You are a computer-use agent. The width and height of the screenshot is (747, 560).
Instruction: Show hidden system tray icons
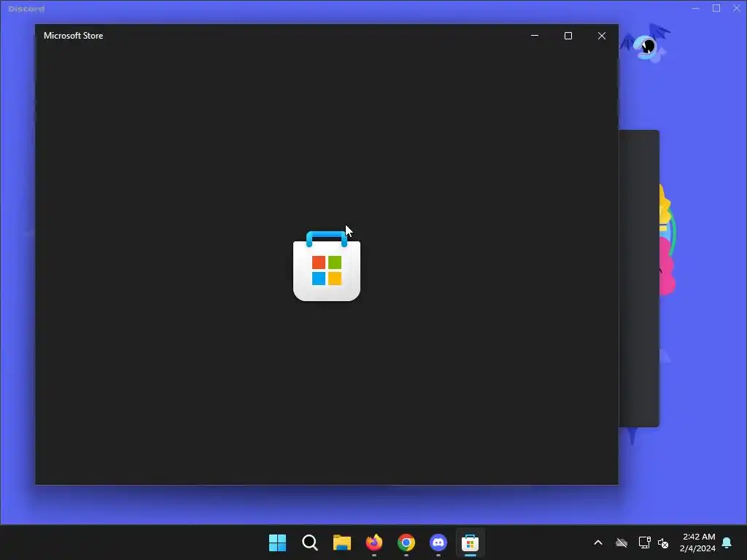click(x=598, y=542)
